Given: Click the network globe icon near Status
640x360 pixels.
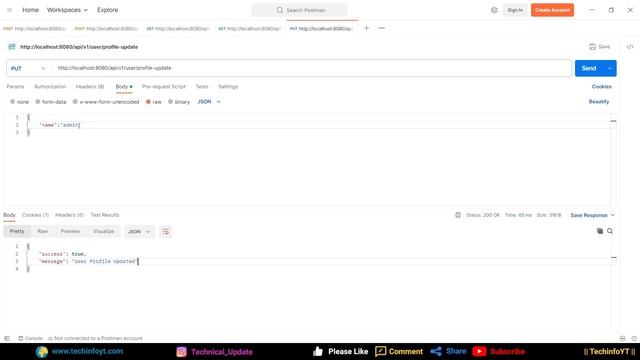Looking at the screenshot, I should [458, 215].
